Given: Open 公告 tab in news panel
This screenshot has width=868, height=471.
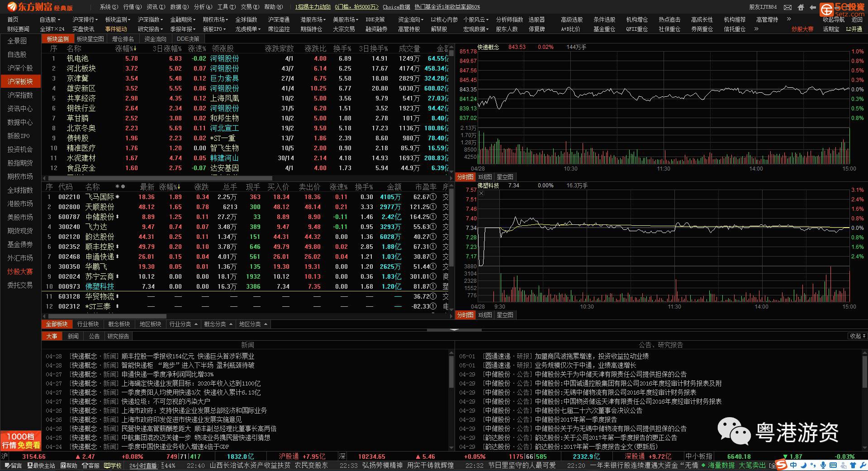Looking at the screenshot, I should click(94, 336).
